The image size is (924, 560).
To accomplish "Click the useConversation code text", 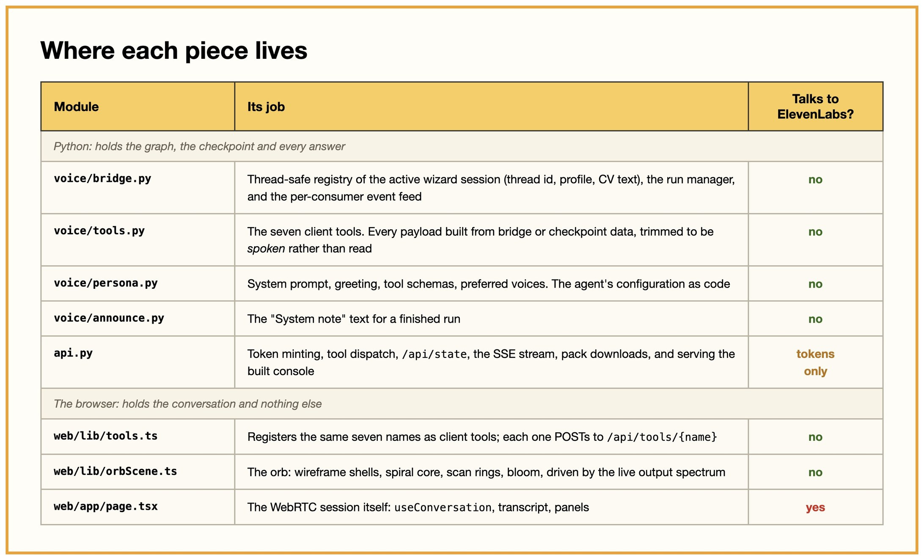I will [x=443, y=508].
